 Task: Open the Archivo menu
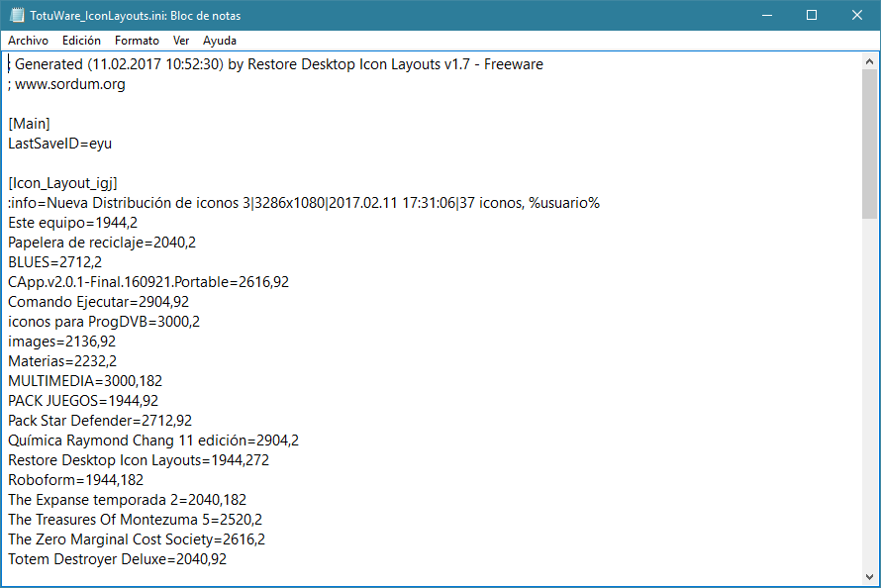point(28,41)
